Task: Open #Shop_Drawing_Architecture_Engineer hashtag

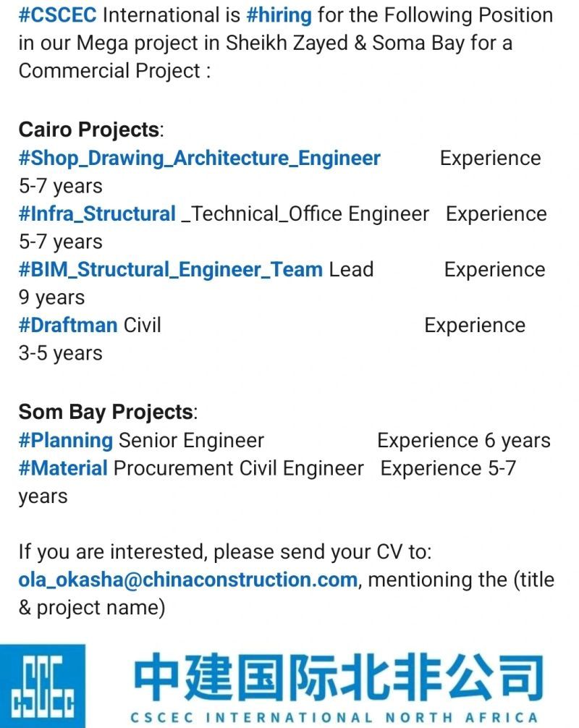Action: pos(200,158)
